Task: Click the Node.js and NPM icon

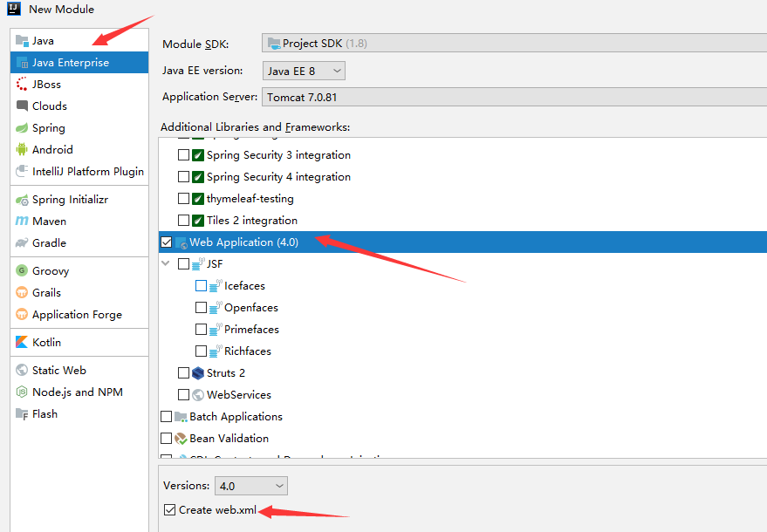Action: click(22, 392)
